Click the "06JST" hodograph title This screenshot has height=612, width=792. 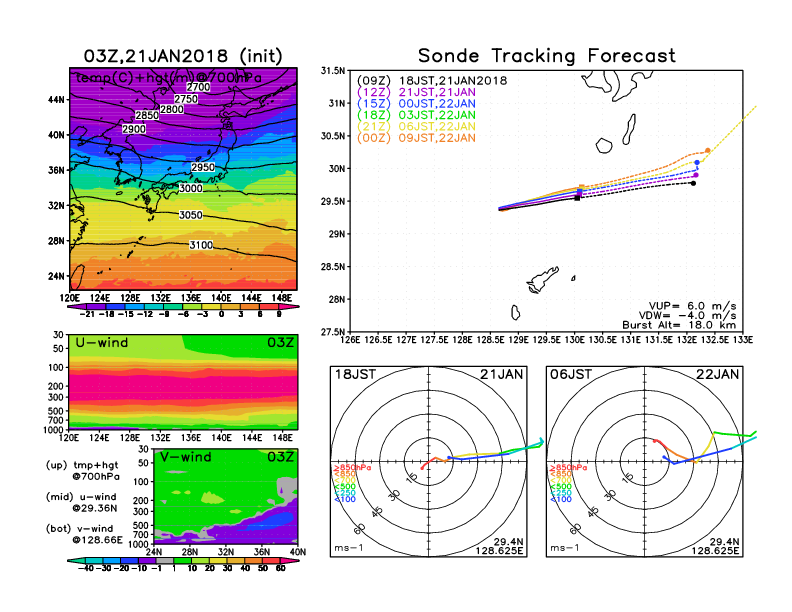(x=571, y=374)
